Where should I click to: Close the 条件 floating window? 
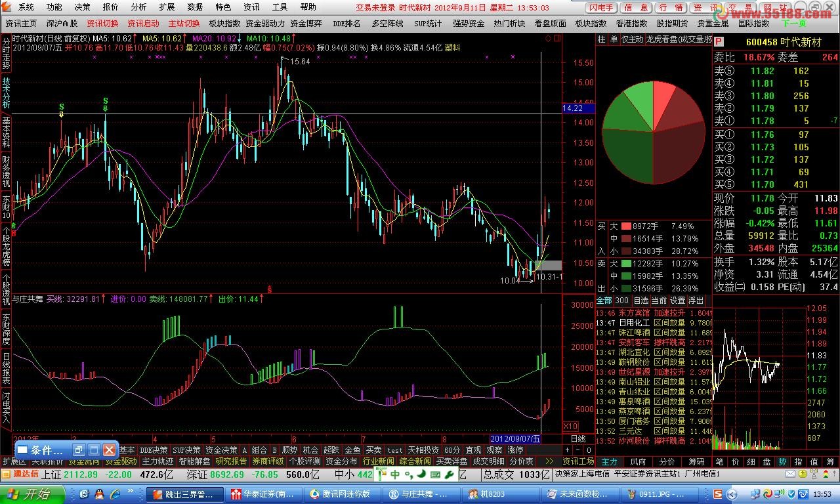pos(109,450)
